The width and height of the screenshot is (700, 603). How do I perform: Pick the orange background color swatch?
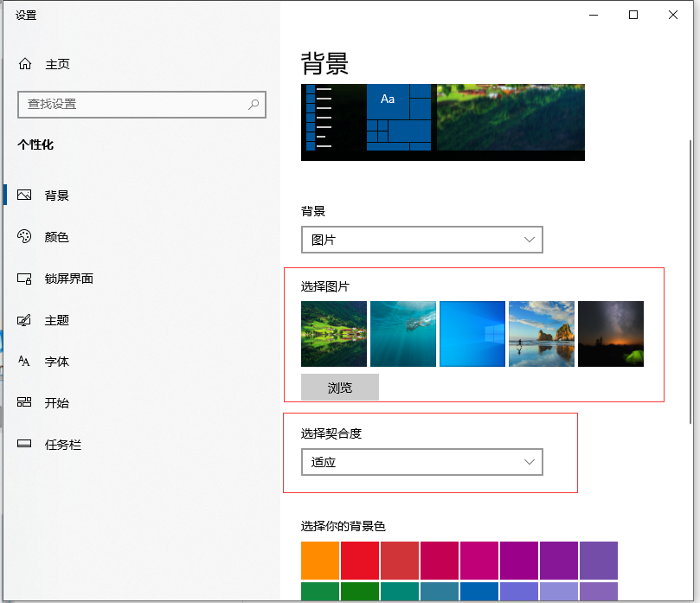320,561
